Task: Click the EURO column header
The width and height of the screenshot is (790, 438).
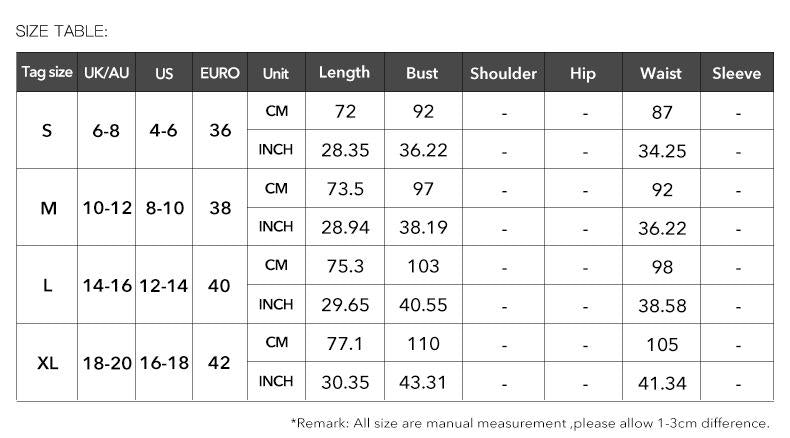Action: coord(220,73)
